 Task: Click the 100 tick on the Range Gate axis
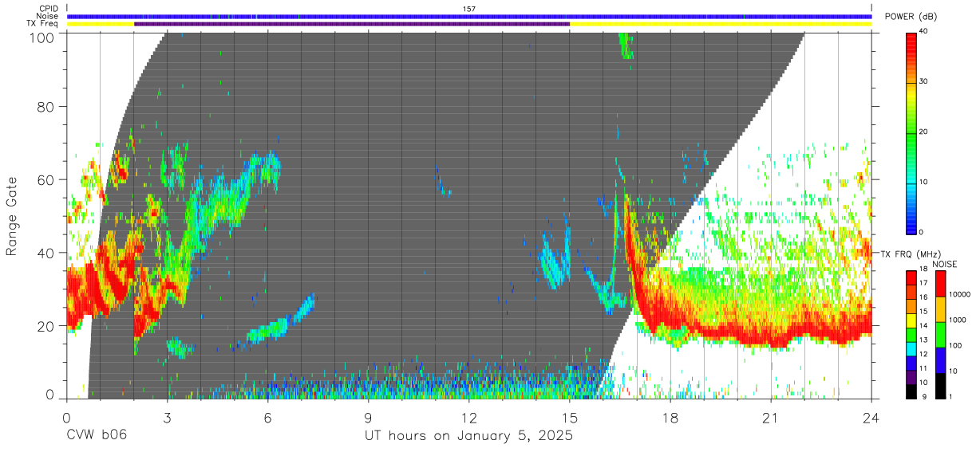pos(43,37)
